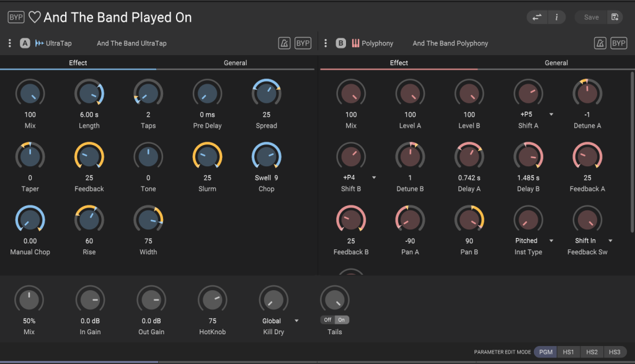Viewport: 635px width, 364px height.
Task: Switch to Polyphony Effect tab
Action: tap(399, 63)
